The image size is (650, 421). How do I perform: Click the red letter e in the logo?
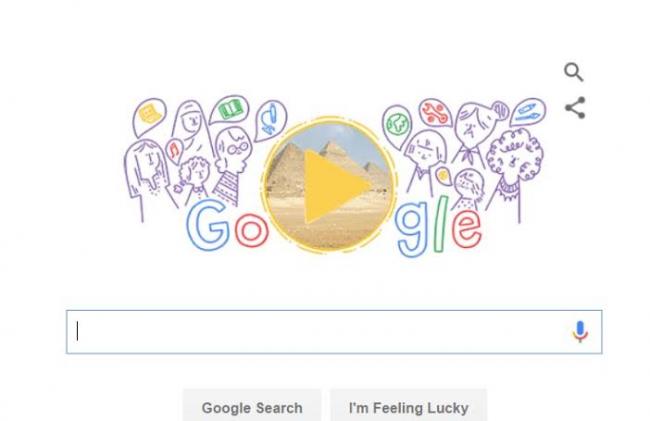point(467,230)
